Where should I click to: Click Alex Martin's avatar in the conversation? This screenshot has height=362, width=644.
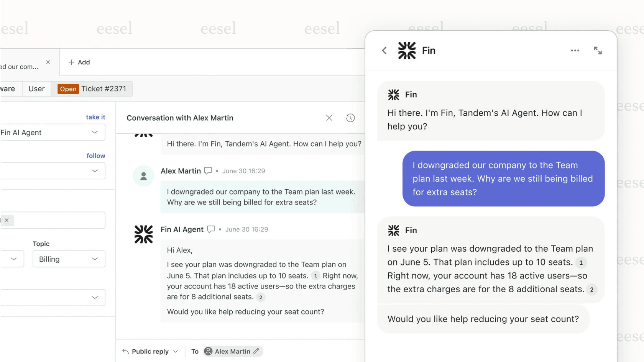[x=143, y=175]
